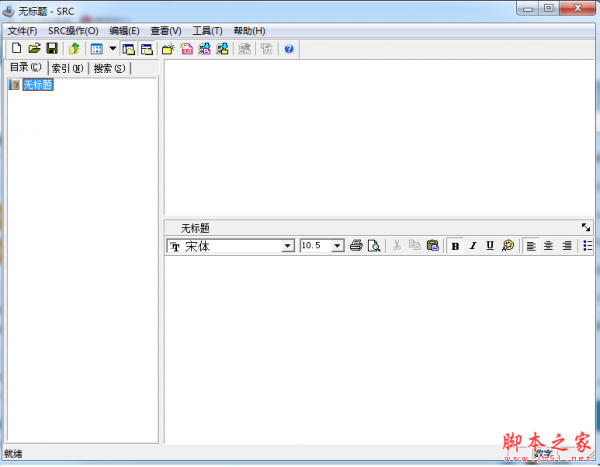This screenshot has width=600, height=467.
Task: Center align text
Action: coord(548,246)
